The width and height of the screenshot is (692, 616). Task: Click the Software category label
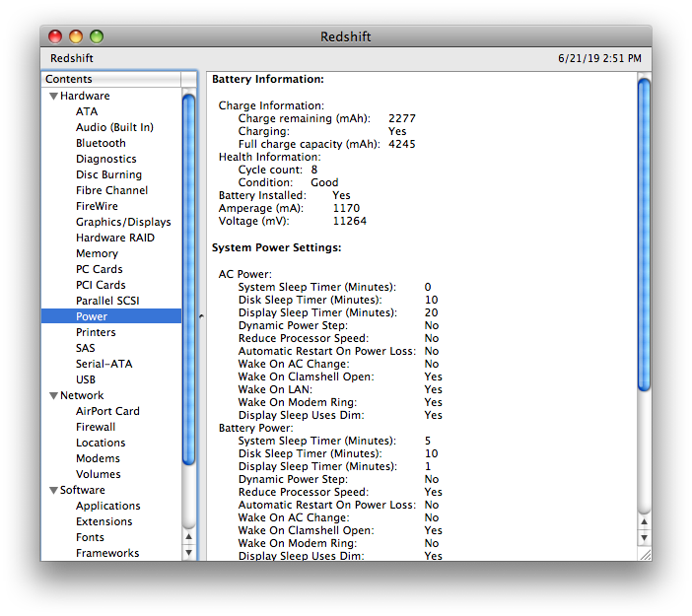(x=82, y=490)
